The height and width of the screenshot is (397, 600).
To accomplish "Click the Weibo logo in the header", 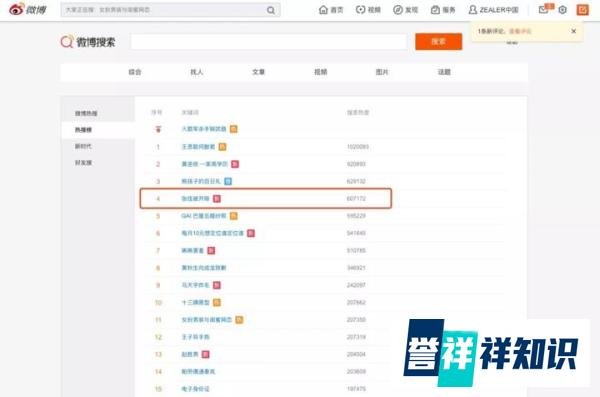I will click(x=28, y=9).
